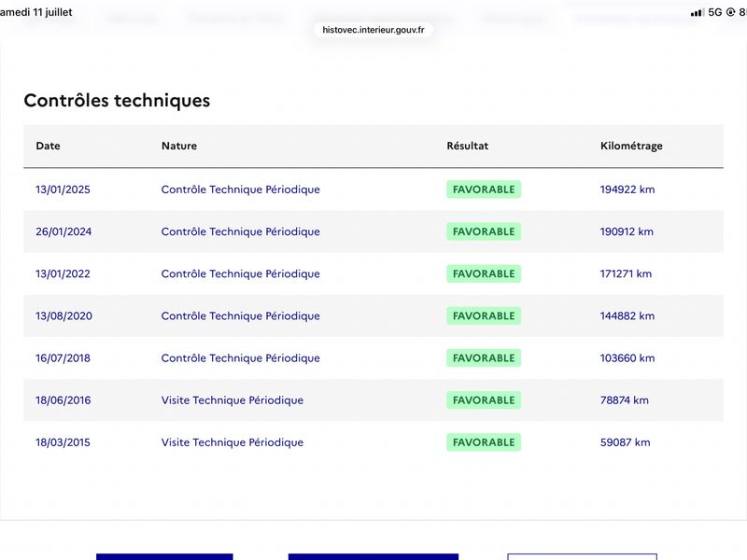The height and width of the screenshot is (560, 747).
Task: Tap the histovec.interieur.gouv.fr address bar
Action: coord(373,30)
